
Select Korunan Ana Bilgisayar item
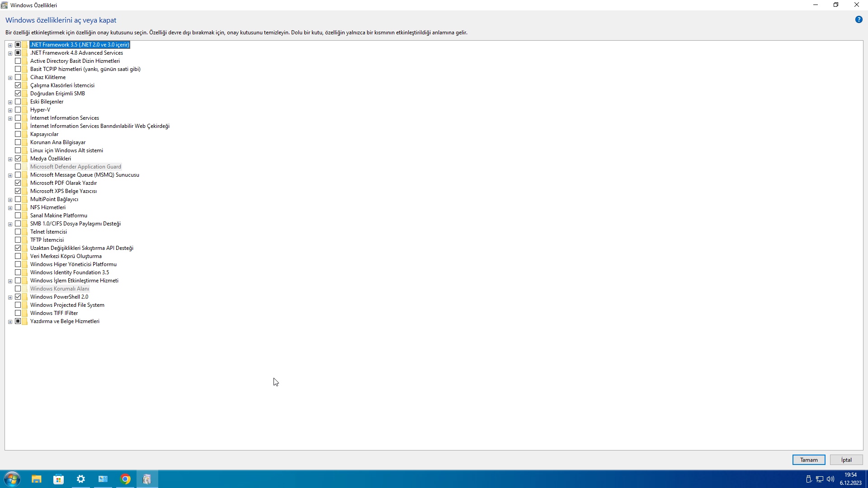click(58, 142)
